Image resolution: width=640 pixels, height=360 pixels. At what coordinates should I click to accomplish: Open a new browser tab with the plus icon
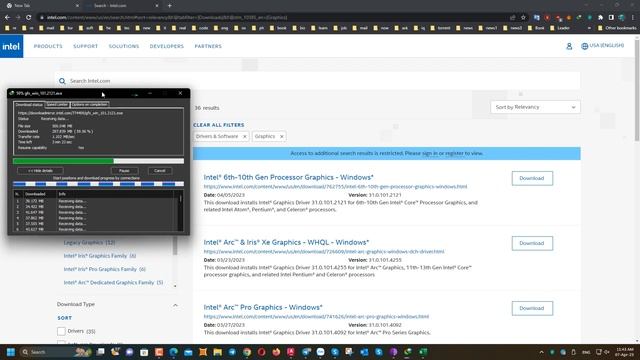click(169, 6)
